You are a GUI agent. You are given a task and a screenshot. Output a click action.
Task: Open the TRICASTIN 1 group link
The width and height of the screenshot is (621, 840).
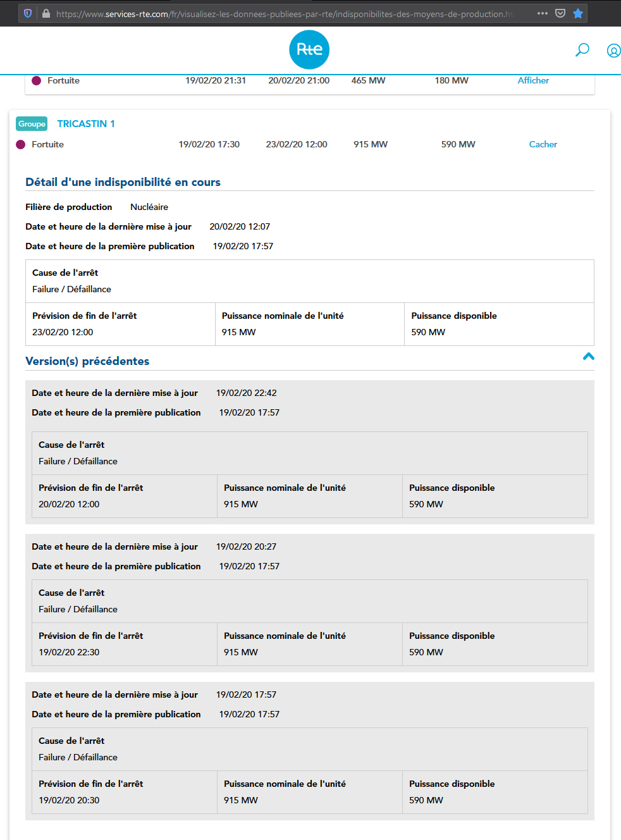click(86, 124)
